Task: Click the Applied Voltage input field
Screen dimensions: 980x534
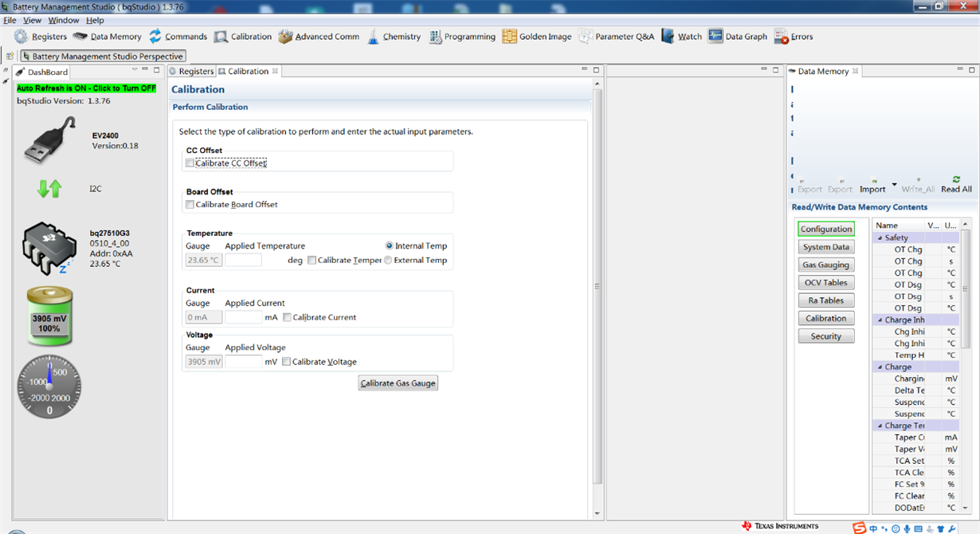Action: pyautogui.click(x=243, y=362)
